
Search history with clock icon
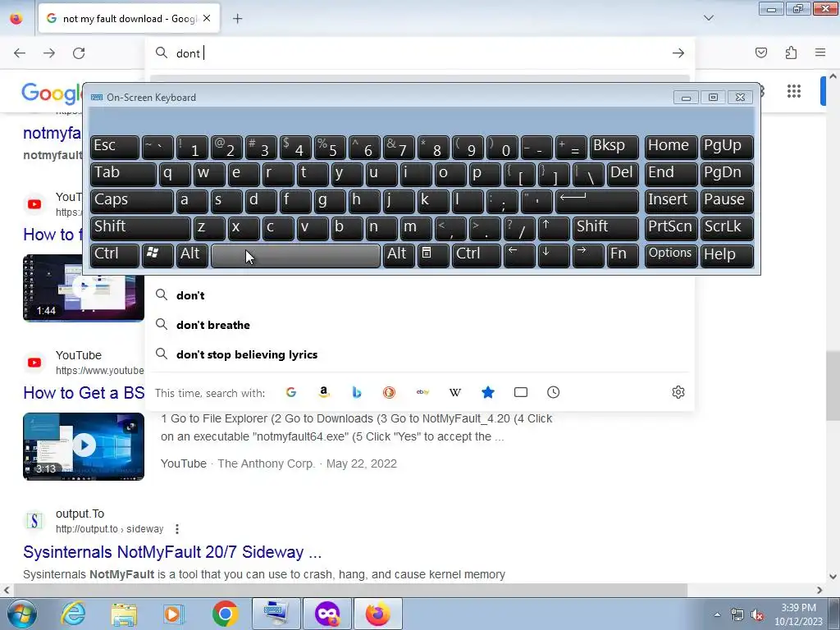[x=554, y=393]
